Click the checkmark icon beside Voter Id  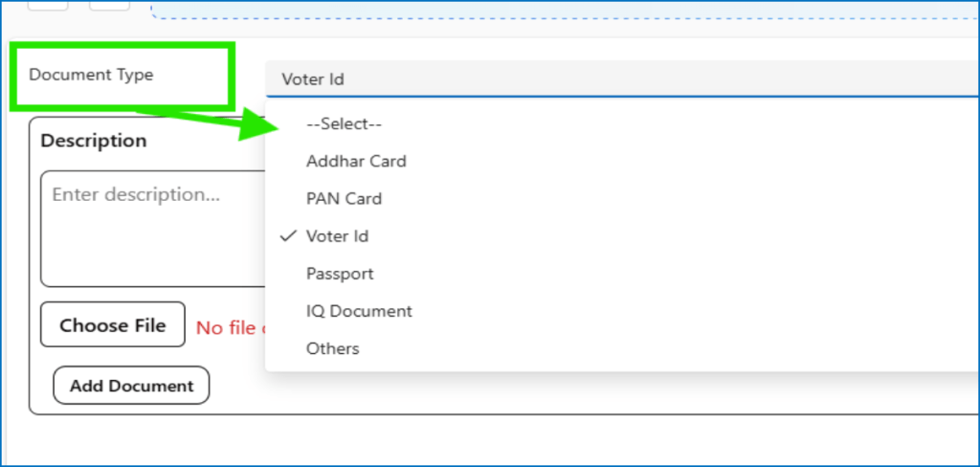click(286, 235)
